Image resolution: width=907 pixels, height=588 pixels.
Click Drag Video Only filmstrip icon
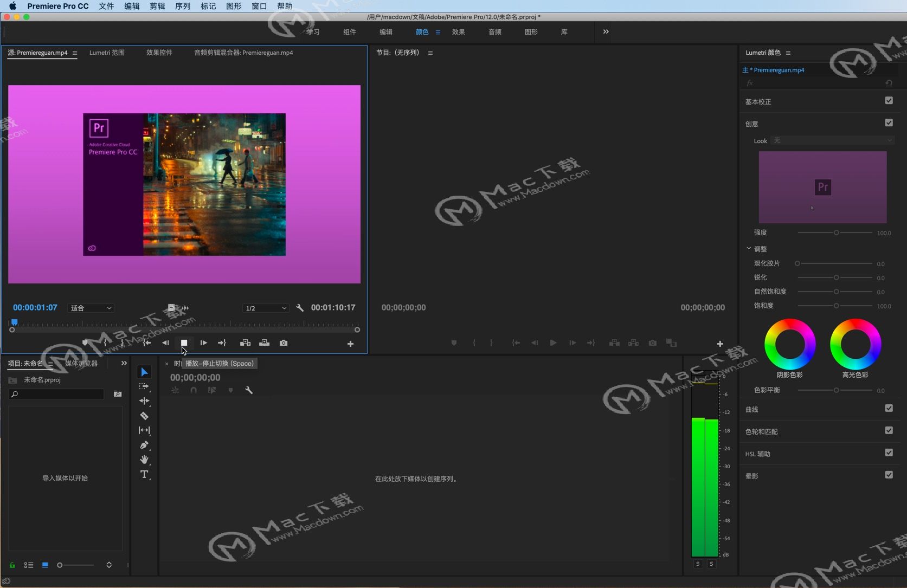(171, 308)
